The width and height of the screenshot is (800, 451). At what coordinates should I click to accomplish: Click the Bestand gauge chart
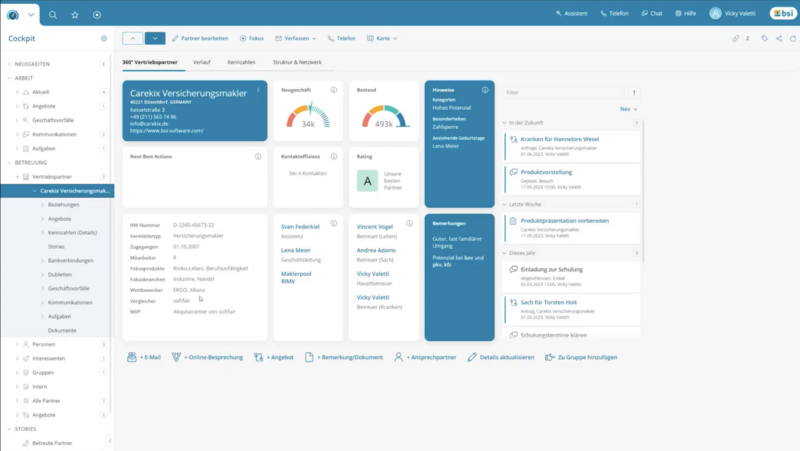384,116
